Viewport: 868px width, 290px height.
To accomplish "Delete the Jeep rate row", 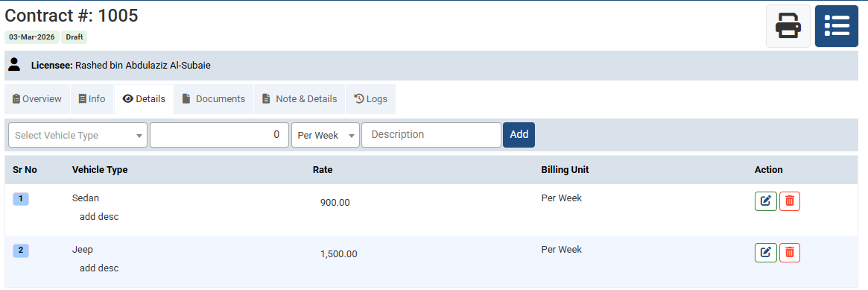I will [789, 253].
